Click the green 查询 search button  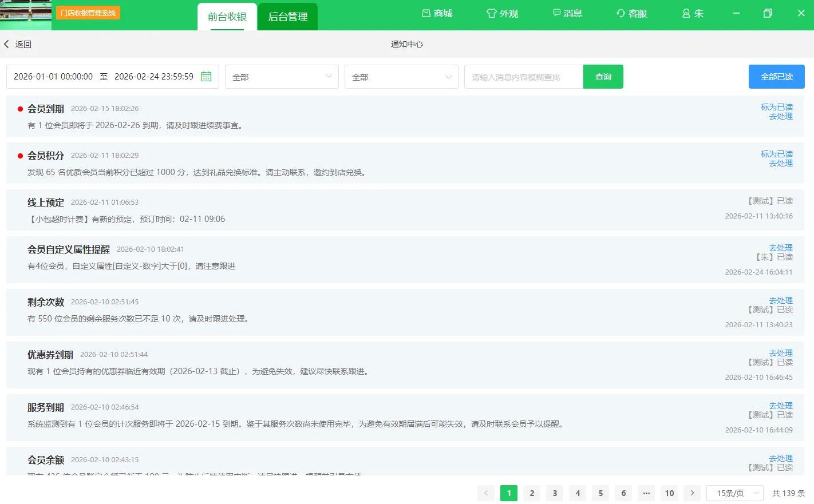[x=603, y=77]
